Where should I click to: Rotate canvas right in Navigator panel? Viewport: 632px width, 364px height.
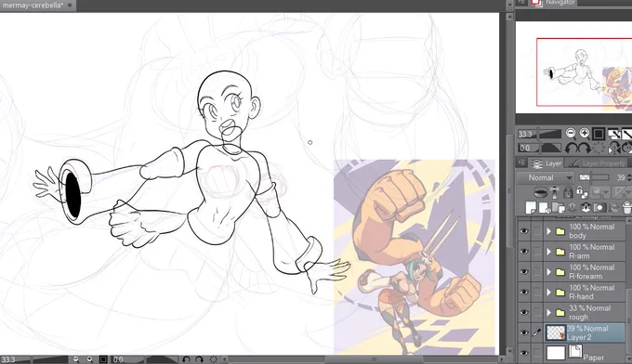click(585, 148)
